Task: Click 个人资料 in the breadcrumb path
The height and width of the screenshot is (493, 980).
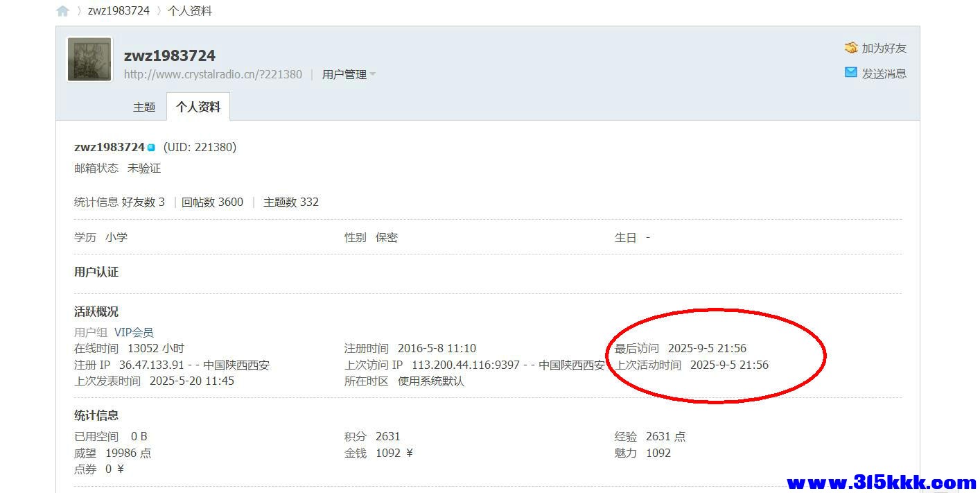Action: 190,11
